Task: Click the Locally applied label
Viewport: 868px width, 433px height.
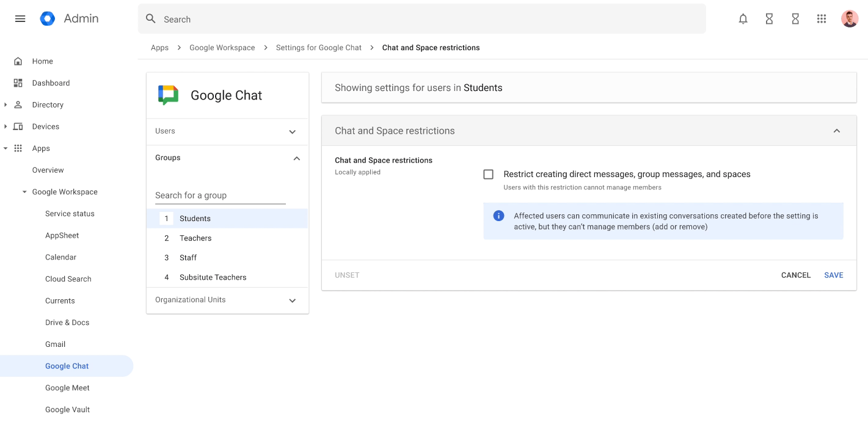Action: click(x=357, y=172)
